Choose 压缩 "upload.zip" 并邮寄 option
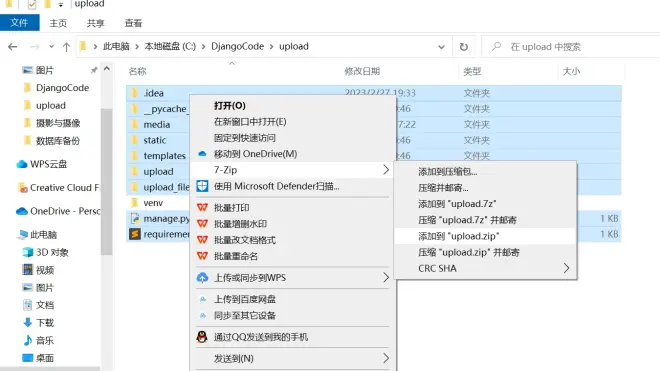 [468, 252]
